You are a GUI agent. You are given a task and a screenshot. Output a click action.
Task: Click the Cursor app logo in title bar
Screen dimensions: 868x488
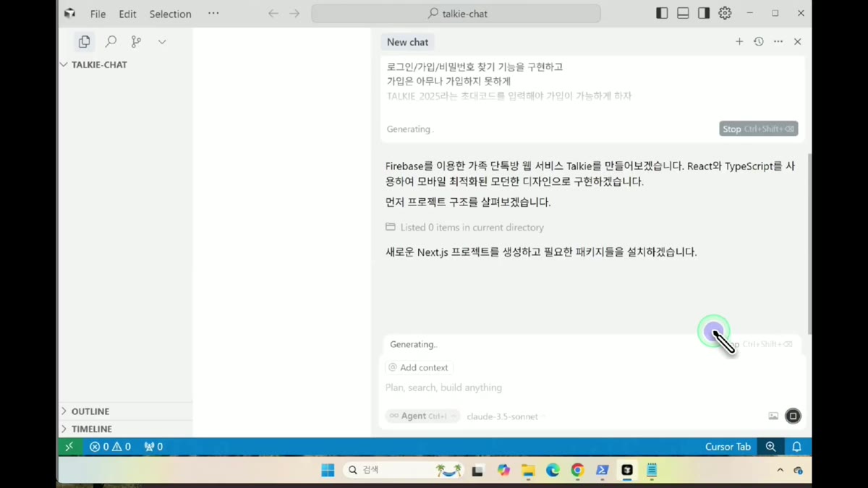69,13
